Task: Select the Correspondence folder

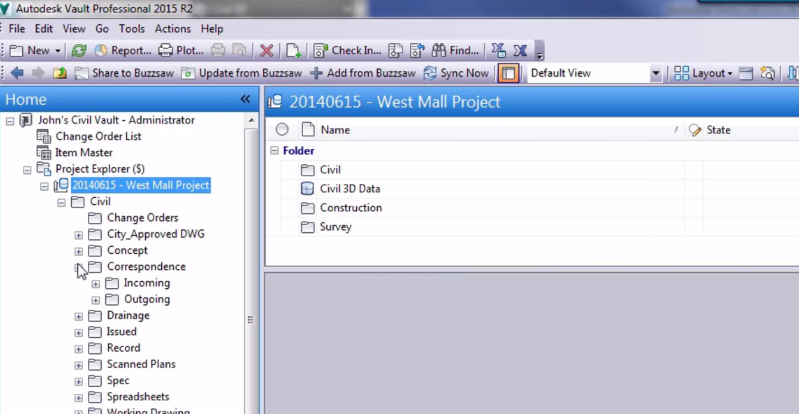Action: [x=146, y=267]
